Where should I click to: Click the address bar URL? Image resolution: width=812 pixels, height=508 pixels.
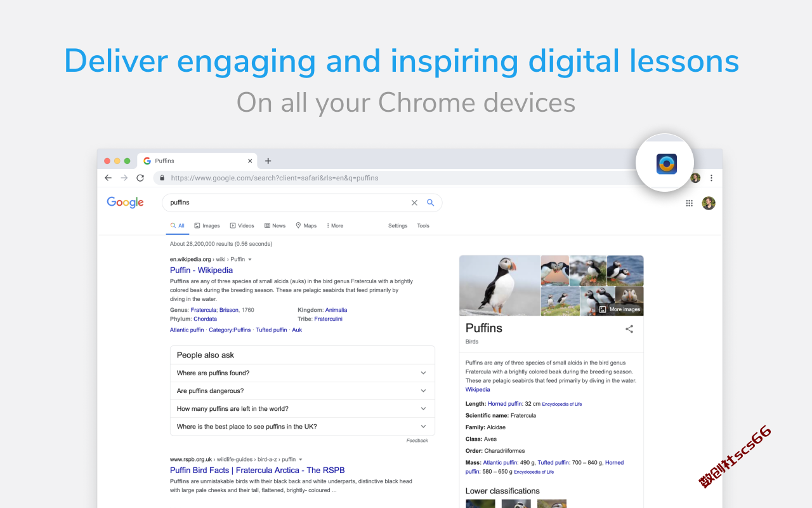275,178
